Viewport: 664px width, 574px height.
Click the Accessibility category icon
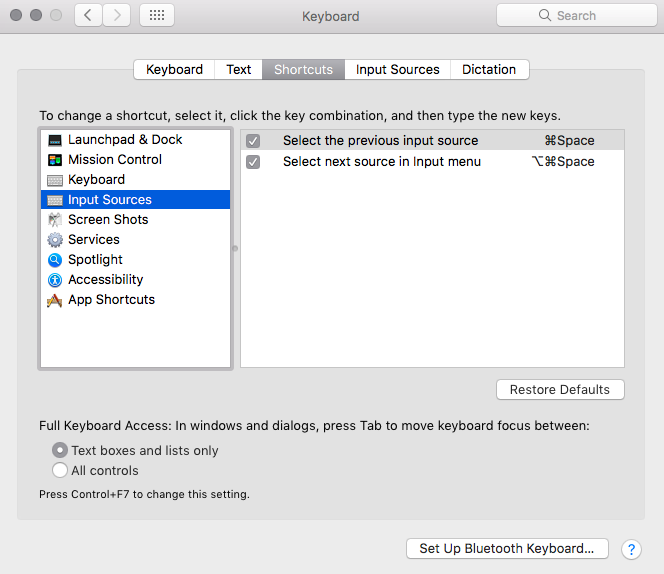point(55,280)
